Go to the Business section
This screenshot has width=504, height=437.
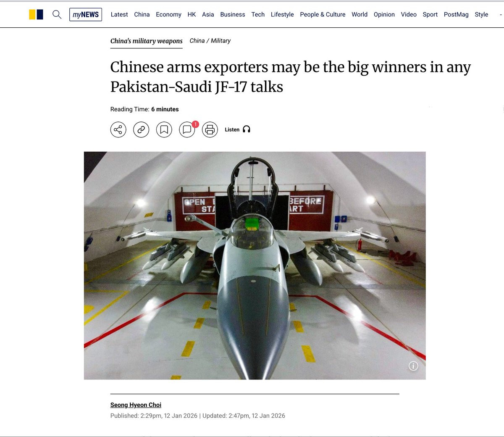click(233, 14)
